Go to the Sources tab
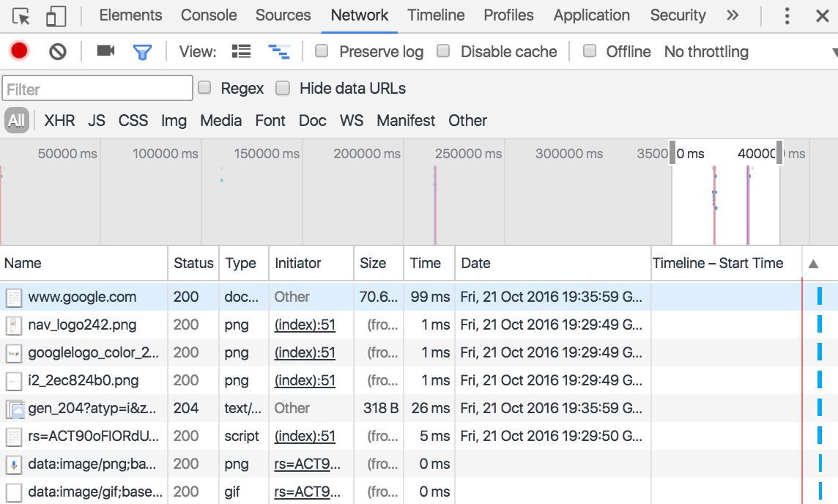 [283, 15]
